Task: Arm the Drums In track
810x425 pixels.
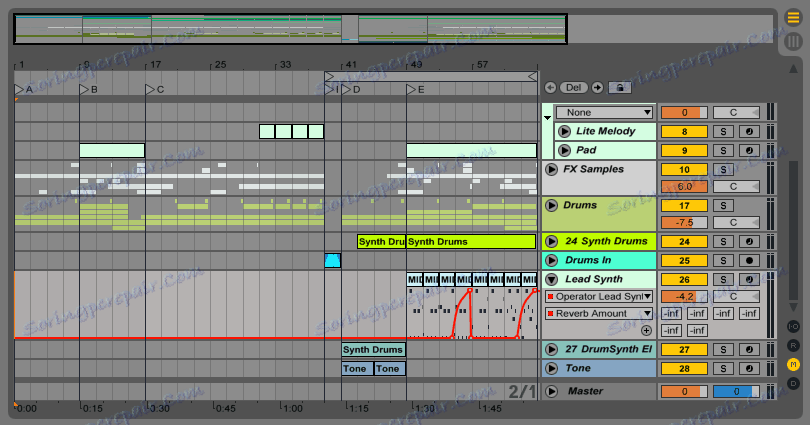Action: (x=749, y=261)
